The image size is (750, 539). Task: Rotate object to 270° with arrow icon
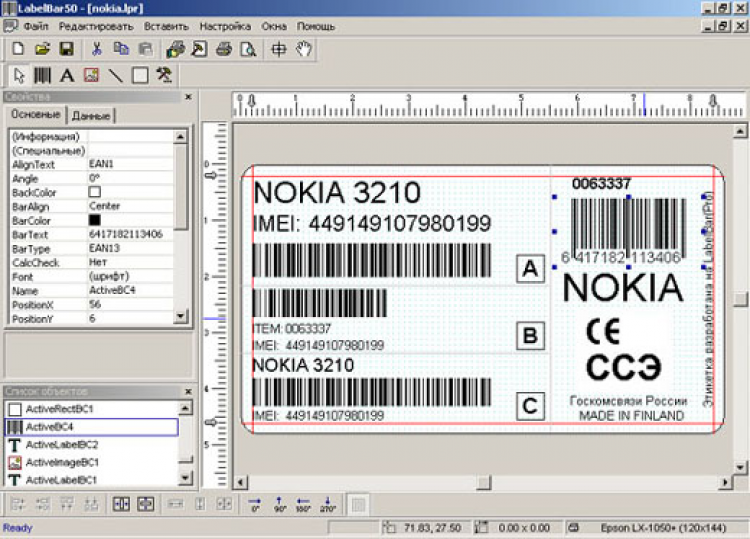pyautogui.click(x=328, y=505)
